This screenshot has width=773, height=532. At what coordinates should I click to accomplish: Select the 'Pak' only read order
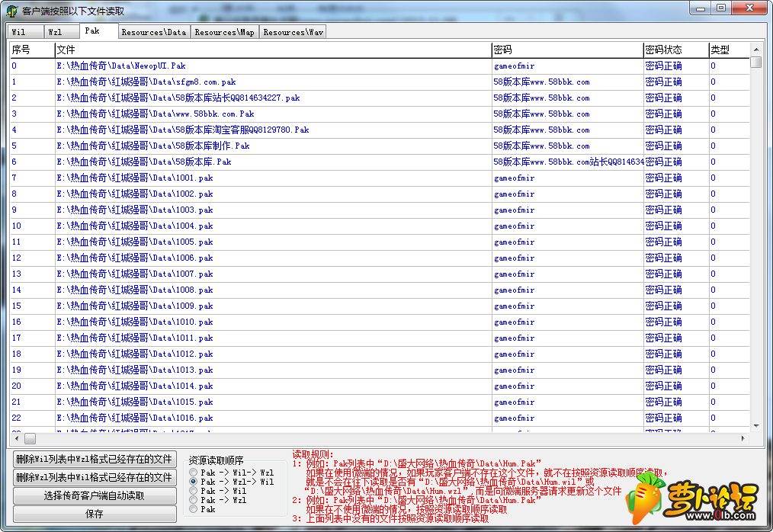(x=194, y=509)
